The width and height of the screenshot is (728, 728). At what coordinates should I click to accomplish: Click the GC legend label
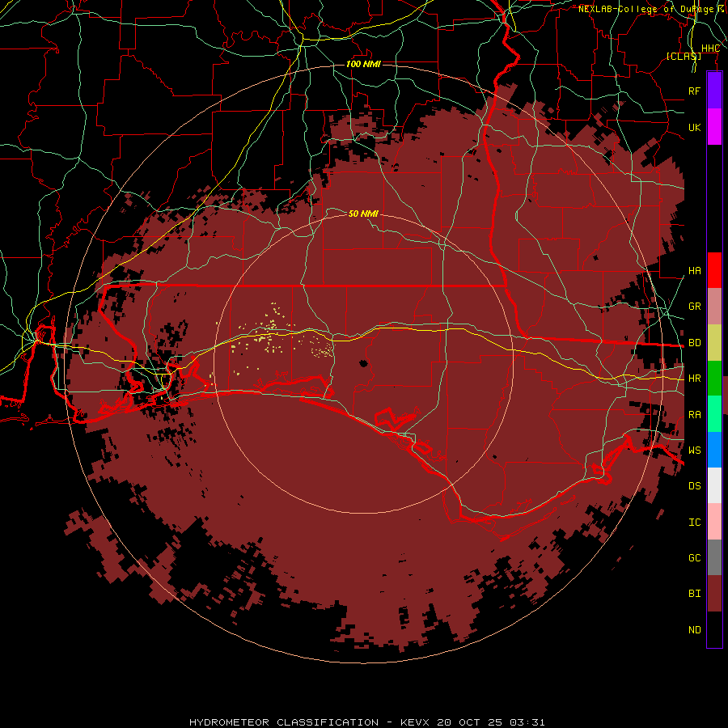(695, 558)
